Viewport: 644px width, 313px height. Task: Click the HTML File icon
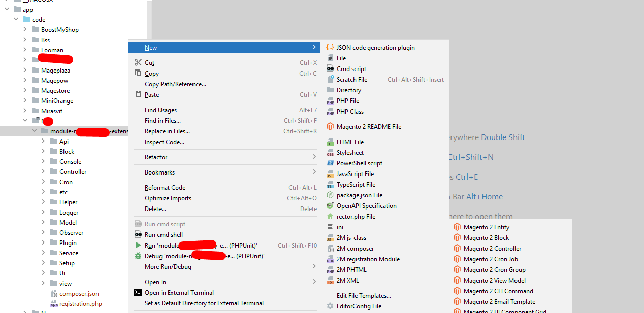pos(330,142)
